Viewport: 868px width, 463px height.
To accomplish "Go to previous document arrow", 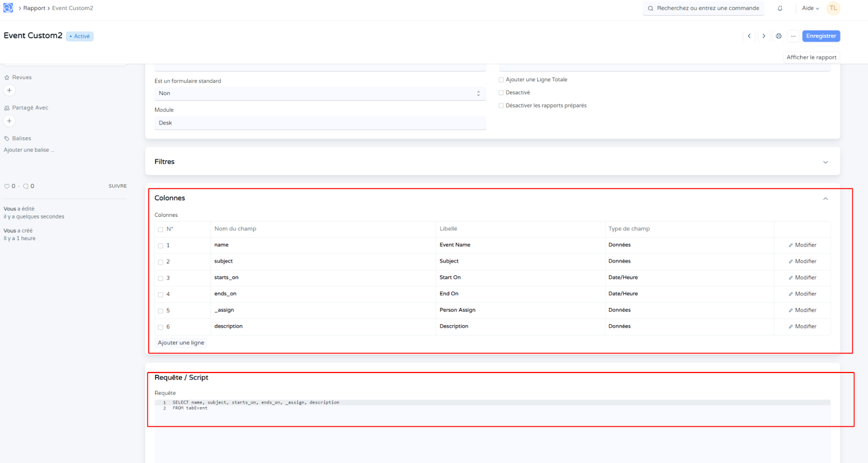I will tap(749, 36).
